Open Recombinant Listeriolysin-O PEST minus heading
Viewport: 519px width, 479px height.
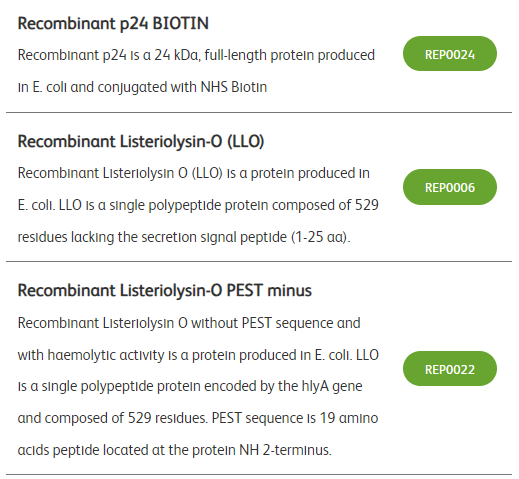click(164, 290)
